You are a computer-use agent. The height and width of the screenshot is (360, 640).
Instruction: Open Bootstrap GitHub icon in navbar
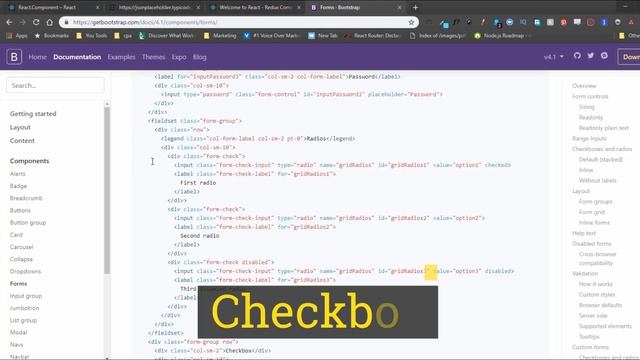pos(577,56)
